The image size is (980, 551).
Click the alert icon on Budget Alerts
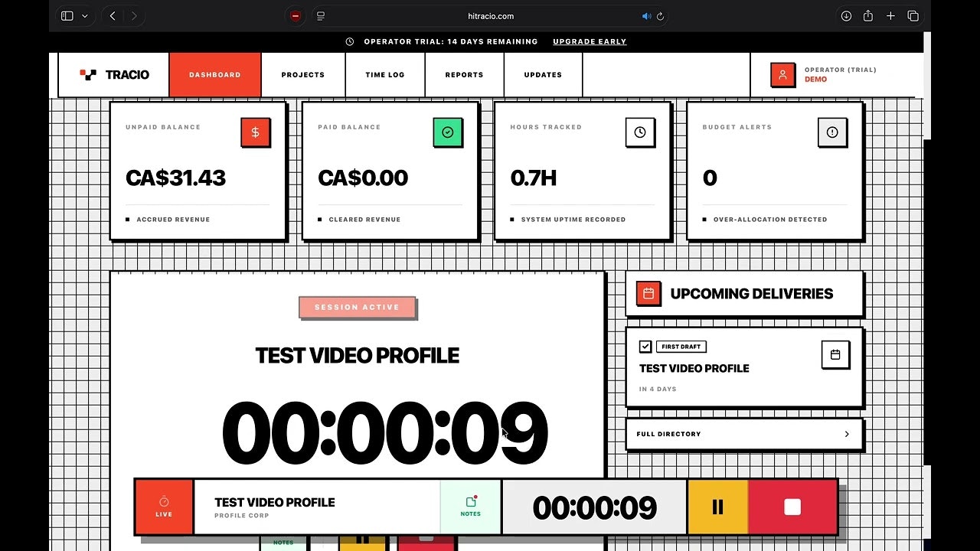832,132
